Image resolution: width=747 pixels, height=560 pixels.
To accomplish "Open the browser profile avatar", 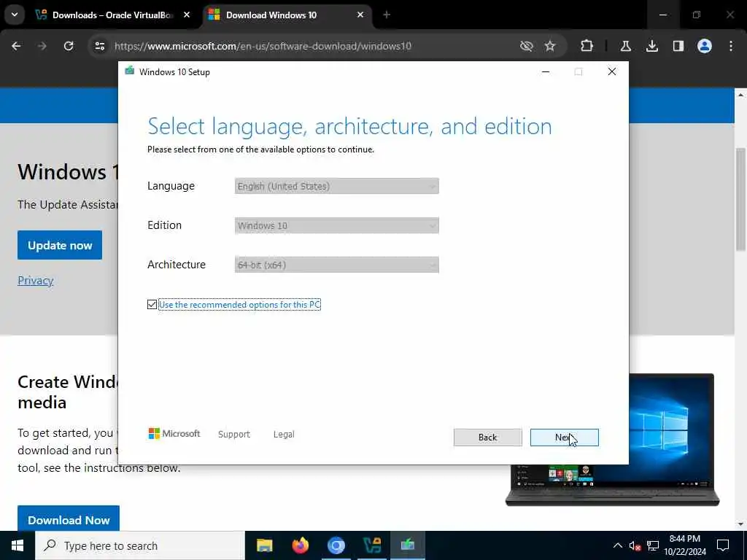I will (705, 46).
